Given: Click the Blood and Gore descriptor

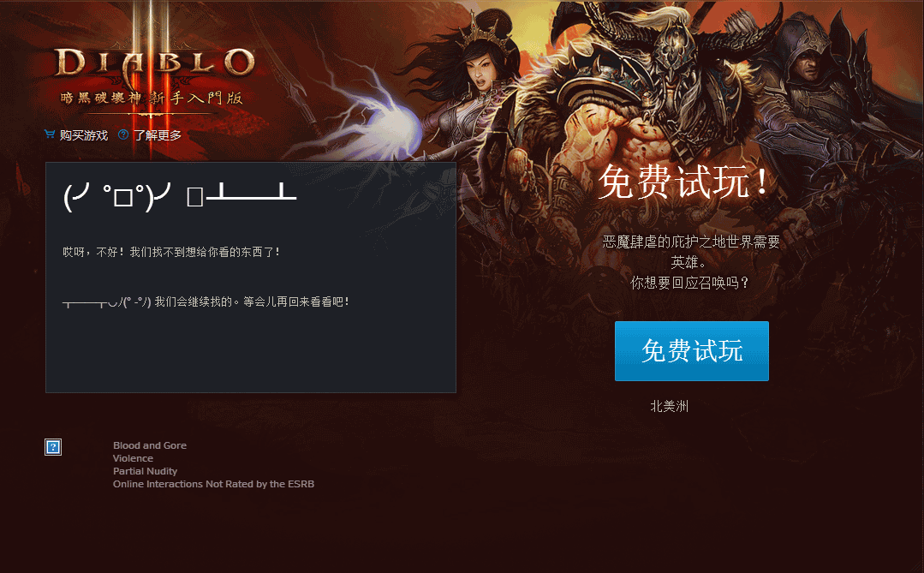Looking at the screenshot, I should [150, 445].
